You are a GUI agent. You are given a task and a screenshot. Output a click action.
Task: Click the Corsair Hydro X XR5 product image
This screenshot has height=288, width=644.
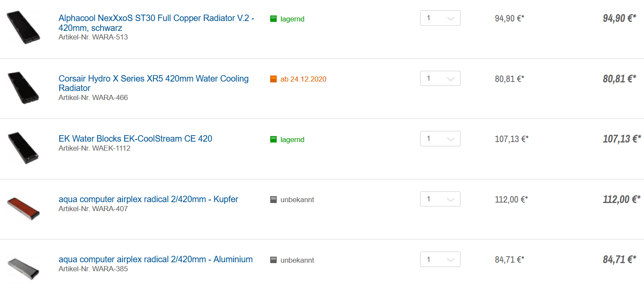point(23,88)
